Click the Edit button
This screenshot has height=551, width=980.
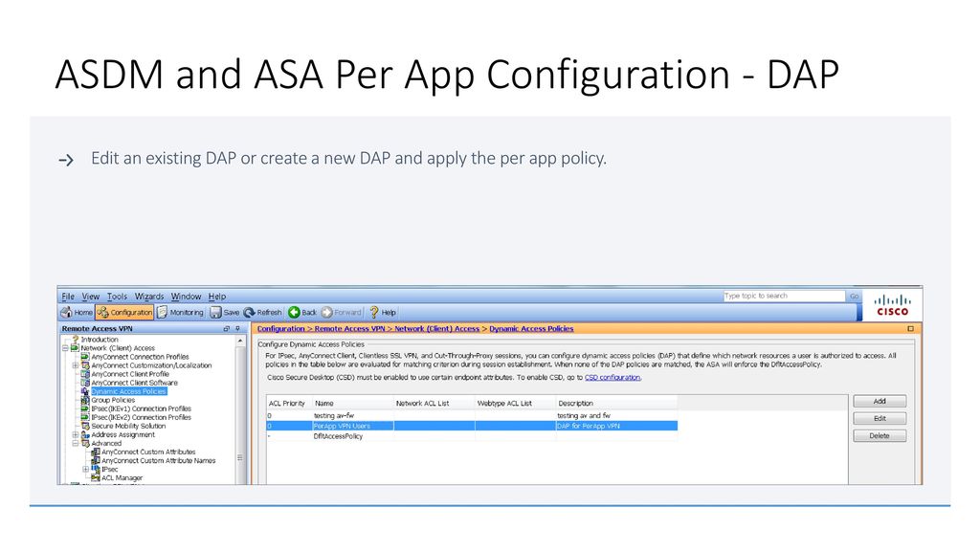(880, 419)
